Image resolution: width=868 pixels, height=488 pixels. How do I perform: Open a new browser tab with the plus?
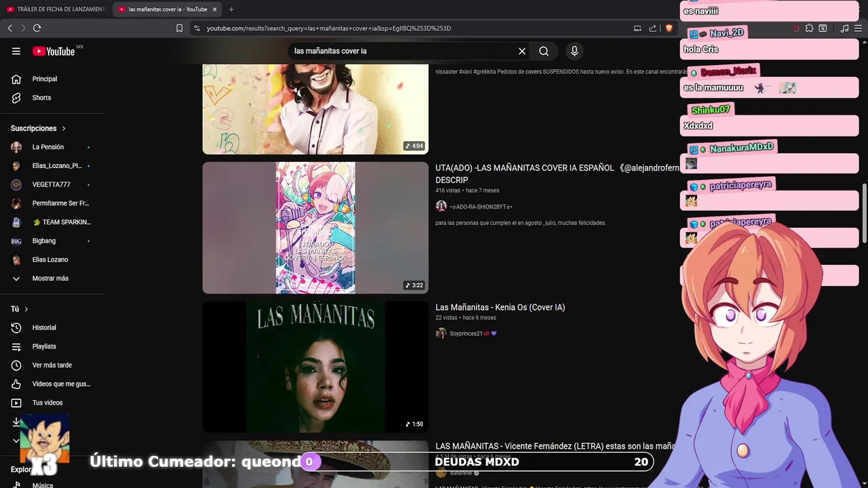pyautogui.click(x=231, y=9)
